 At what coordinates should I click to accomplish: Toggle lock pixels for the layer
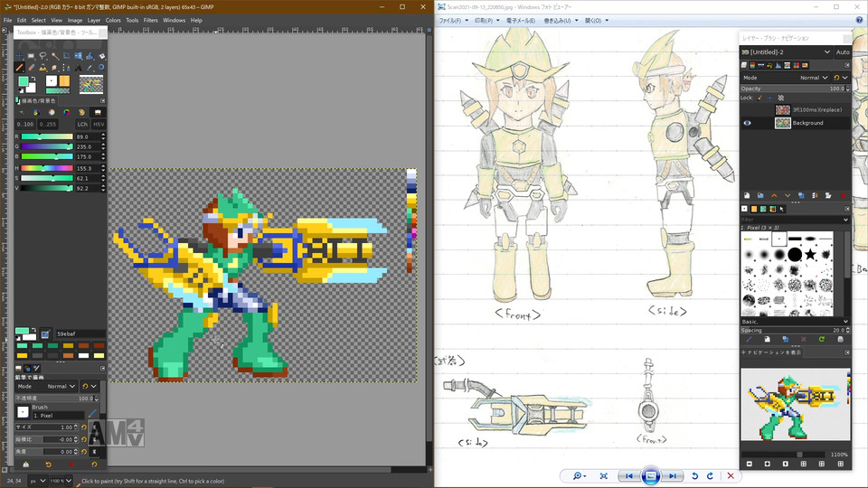(x=759, y=98)
